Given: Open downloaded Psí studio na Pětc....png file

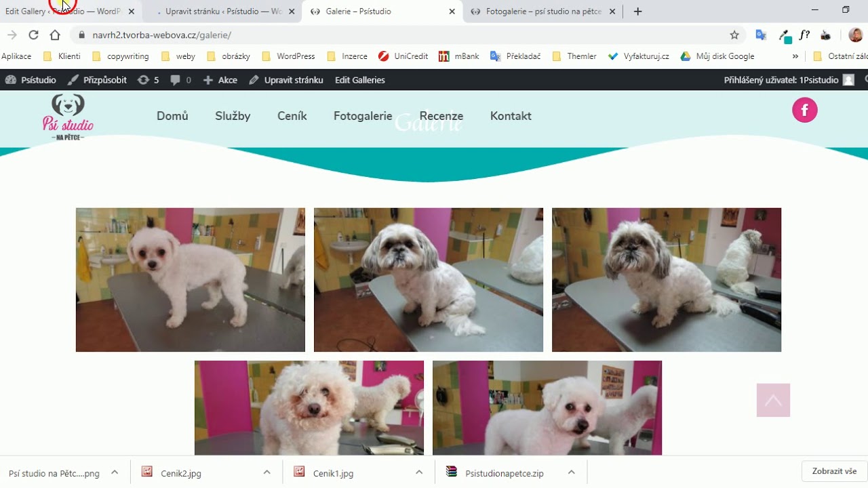Looking at the screenshot, I should (54, 473).
